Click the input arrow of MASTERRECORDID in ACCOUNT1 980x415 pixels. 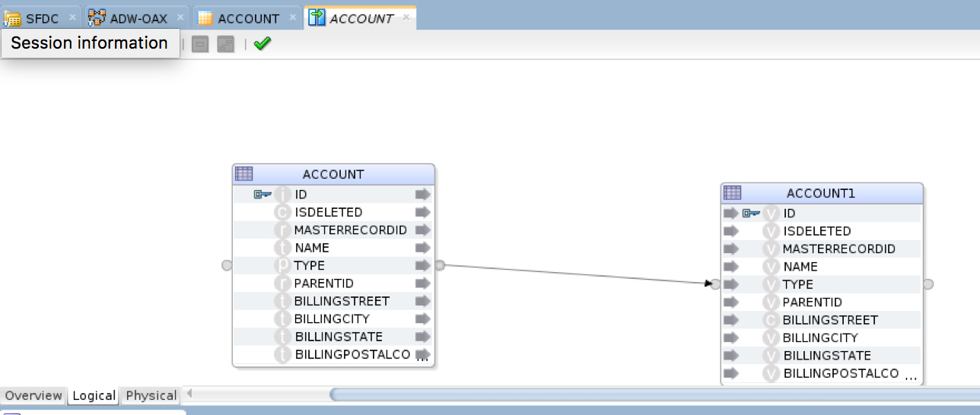[x=731, y=249]
